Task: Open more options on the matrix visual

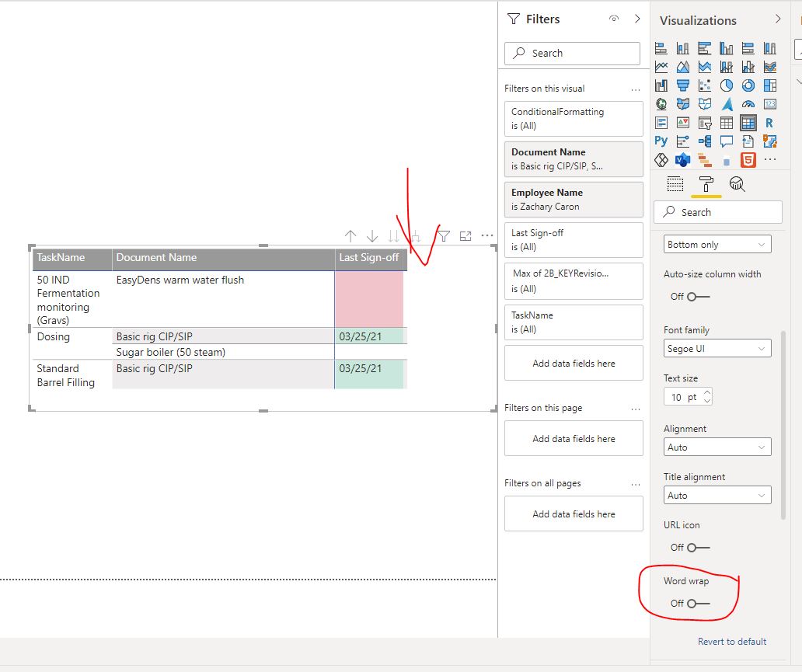Action: click(487, 235)
